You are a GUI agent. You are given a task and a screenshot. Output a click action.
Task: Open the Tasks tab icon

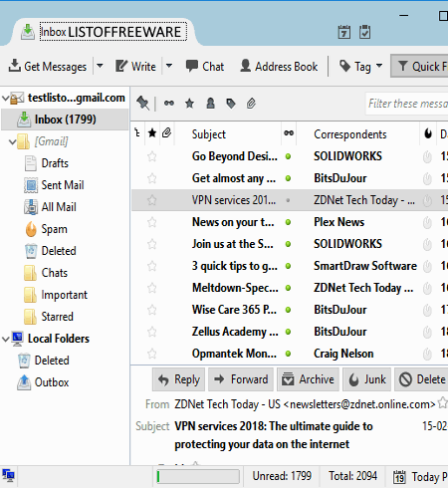(364, 32)
